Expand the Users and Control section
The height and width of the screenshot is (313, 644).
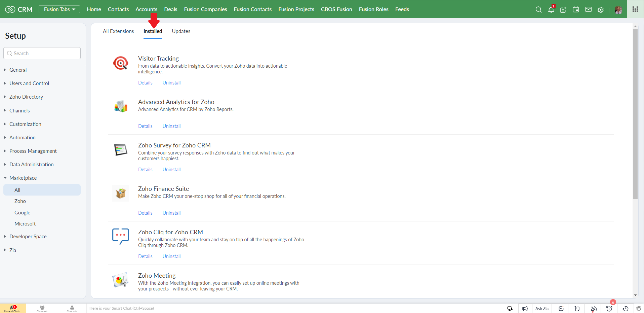29,83
